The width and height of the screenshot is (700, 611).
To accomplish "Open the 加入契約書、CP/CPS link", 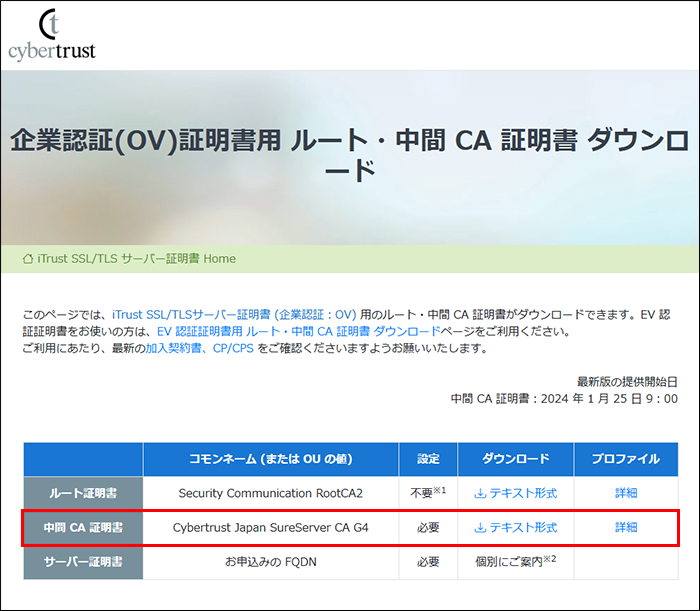I will [x=200, y=348].
